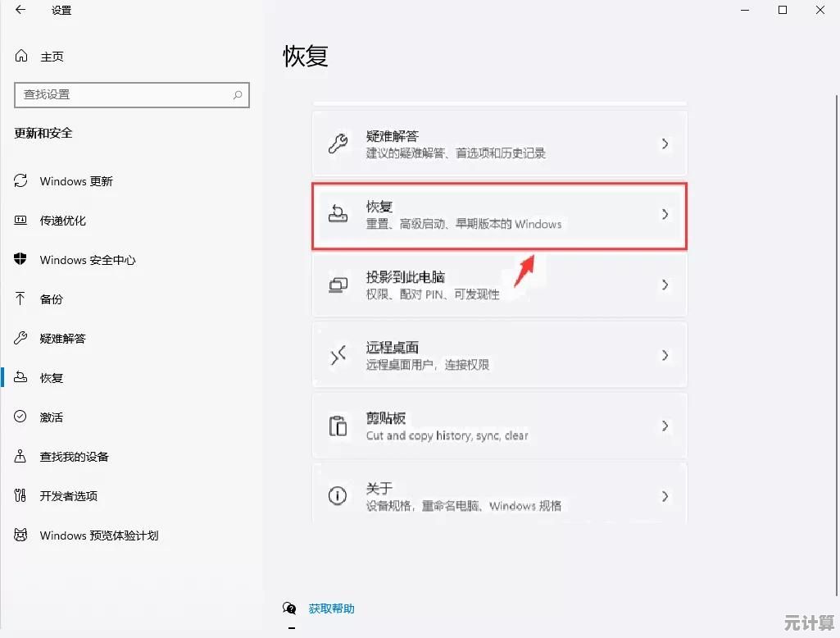Click the back arrow in the title bar
The height and width of the screenshot is (638, 840).
click(x=20, y=11)
